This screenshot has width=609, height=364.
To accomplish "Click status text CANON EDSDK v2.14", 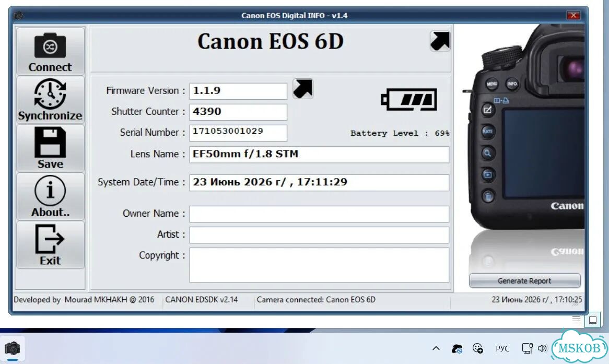I will 202,300.
